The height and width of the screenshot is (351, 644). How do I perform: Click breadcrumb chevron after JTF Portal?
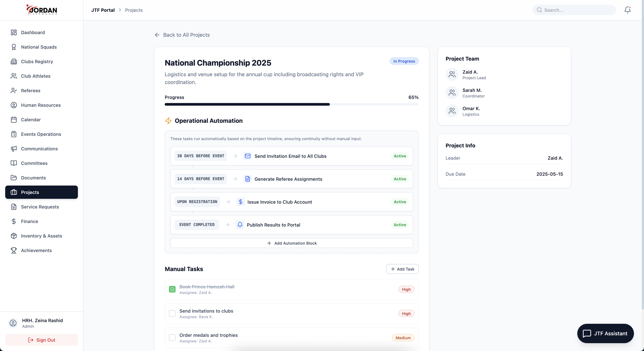pyautogui.click(x=120, y=10)
